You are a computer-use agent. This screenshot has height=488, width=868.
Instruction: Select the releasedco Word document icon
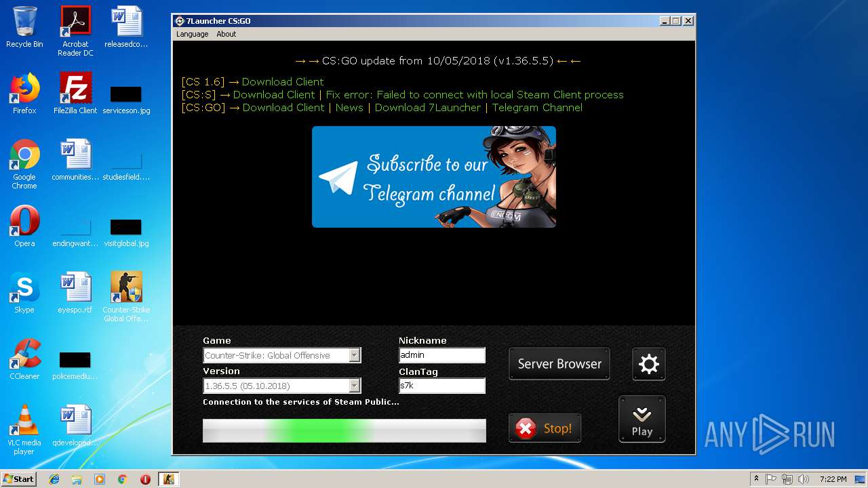pyautogui.click(x=126, y=27)
